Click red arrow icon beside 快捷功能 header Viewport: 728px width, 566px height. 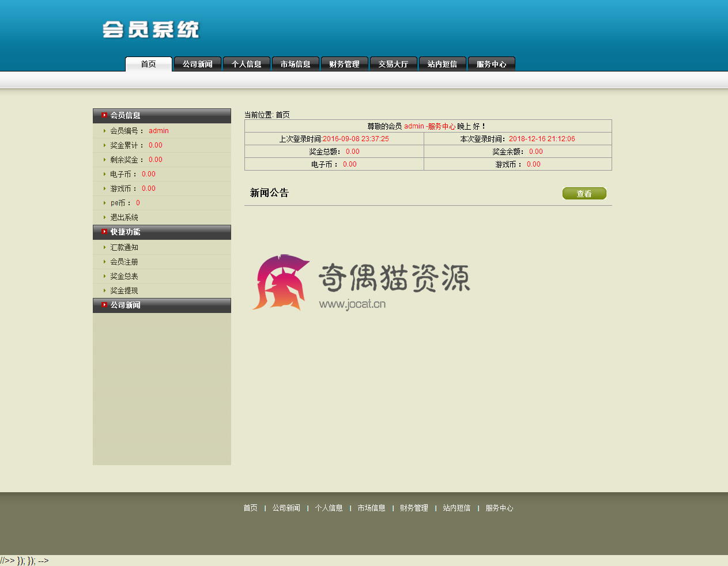click(x=104, y=232)
